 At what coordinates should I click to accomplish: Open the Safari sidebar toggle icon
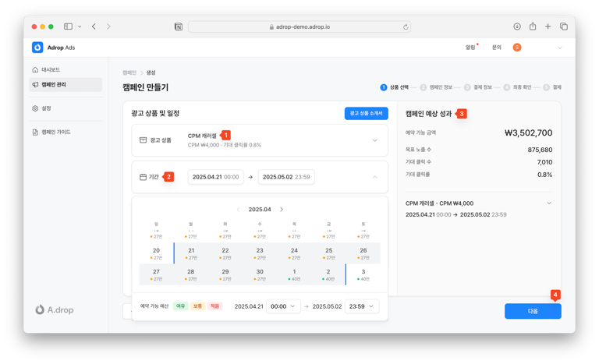pyautogui.click(x=69, y=27)
